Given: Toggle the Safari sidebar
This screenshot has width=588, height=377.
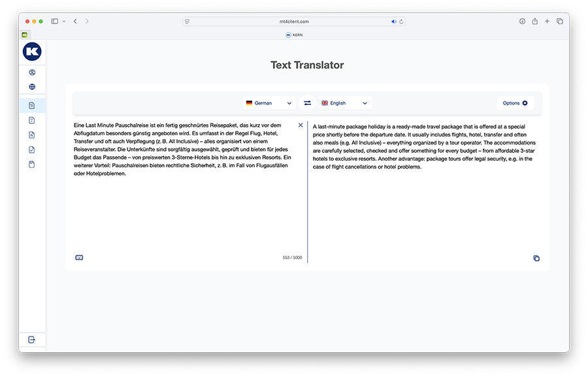Looking at the screenshot, I should coord(55,22).
